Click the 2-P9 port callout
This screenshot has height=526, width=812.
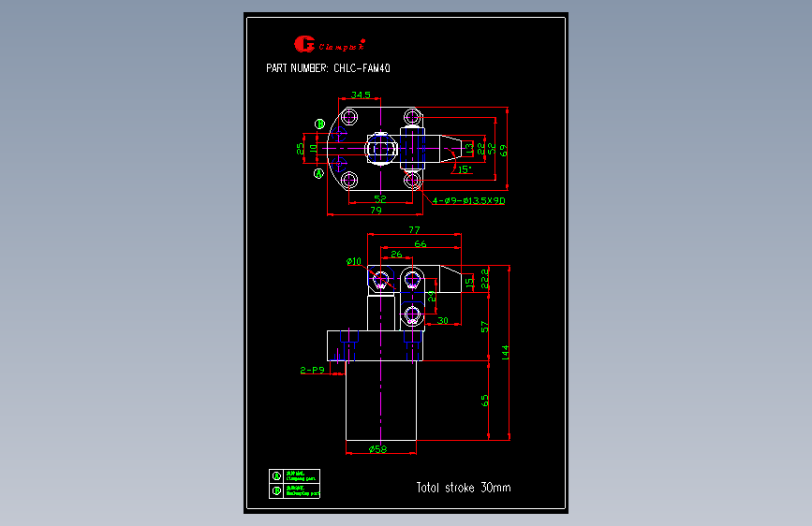pyautogui.click(x=312, y=371)
